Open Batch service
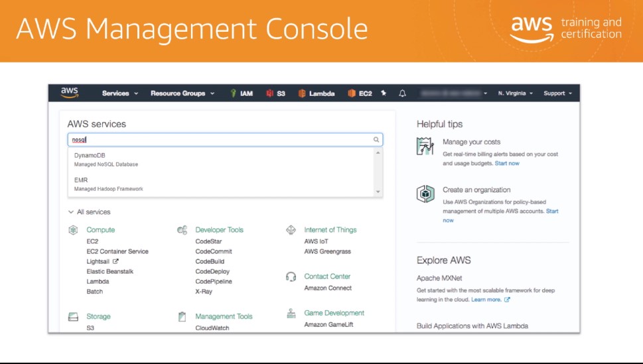Screen dimensions: 643x364 pyautogui.click(x=95, y=292)
